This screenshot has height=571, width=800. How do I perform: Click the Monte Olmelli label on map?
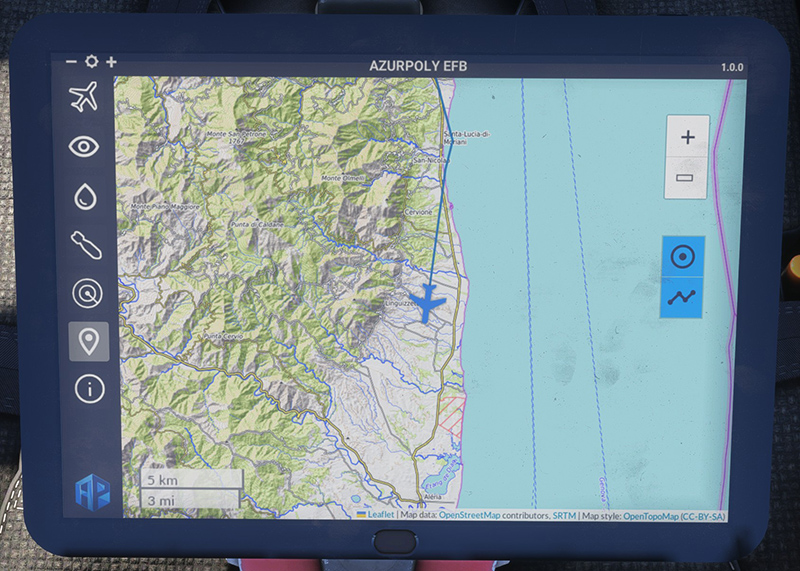(x=343, y=178)
